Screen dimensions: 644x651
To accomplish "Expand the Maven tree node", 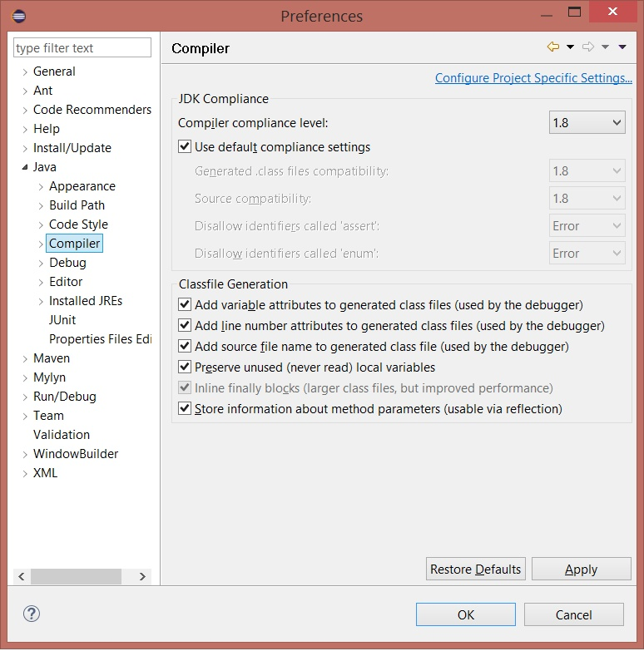I will [25, 358].
